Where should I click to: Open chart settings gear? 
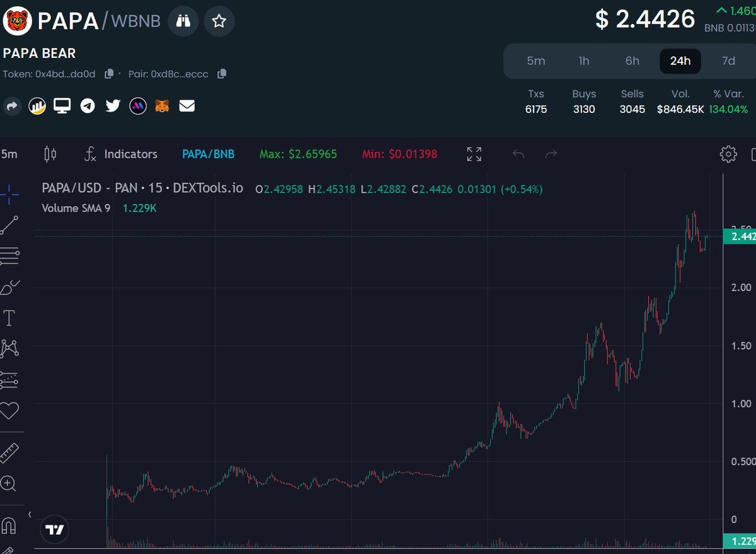(x=728, y=154)
